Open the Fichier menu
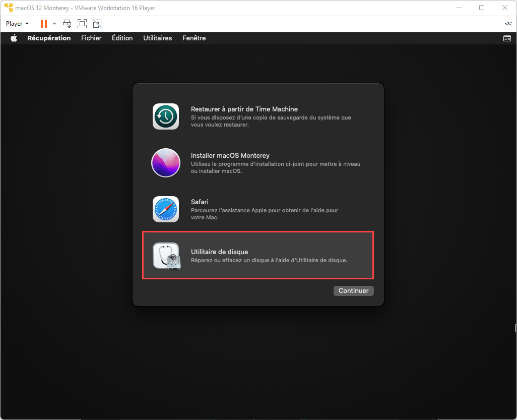The height and width of the screenshot is (420, 517). pyautogui.click(x=91, y=38)
